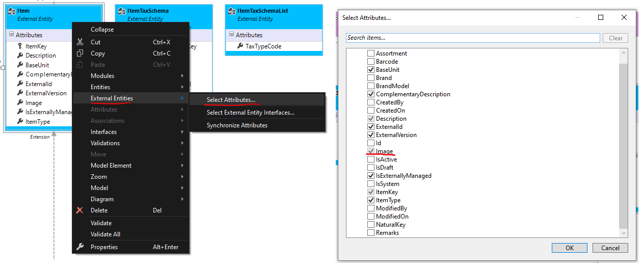Screen dimensions: 644x269
Task: Click Cancel in Select Attributes dialog
Action: (x=610, y=248)
